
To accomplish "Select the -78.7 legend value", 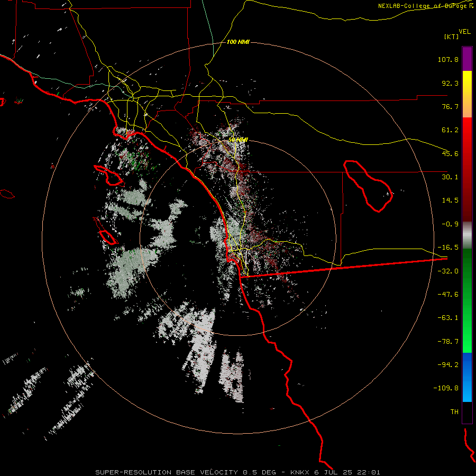I will tap(448, 342).
